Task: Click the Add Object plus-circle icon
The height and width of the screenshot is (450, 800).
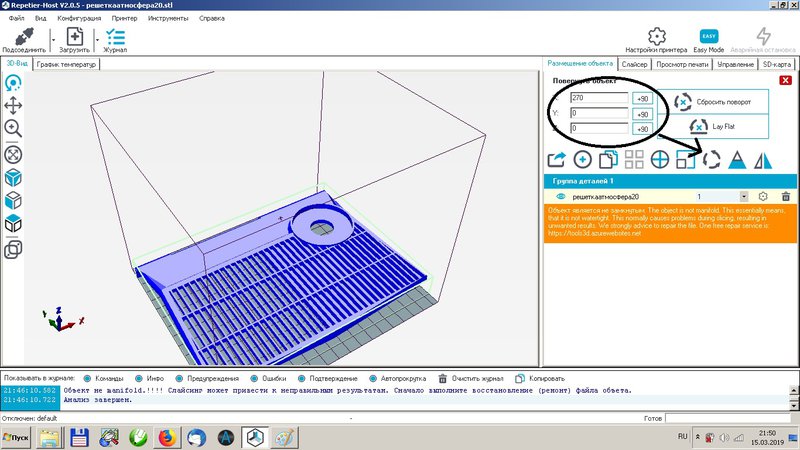Action: tap(582, 159)
